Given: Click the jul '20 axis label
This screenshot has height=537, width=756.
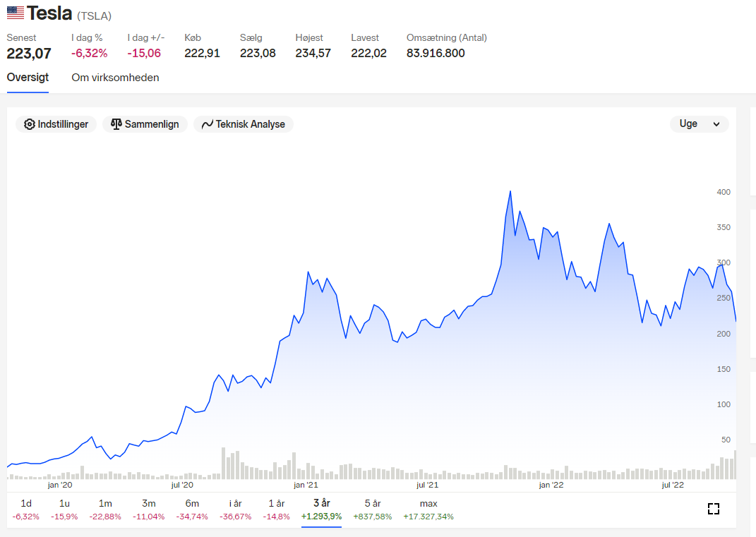Looking at the screenshot, I should (182, 485).
